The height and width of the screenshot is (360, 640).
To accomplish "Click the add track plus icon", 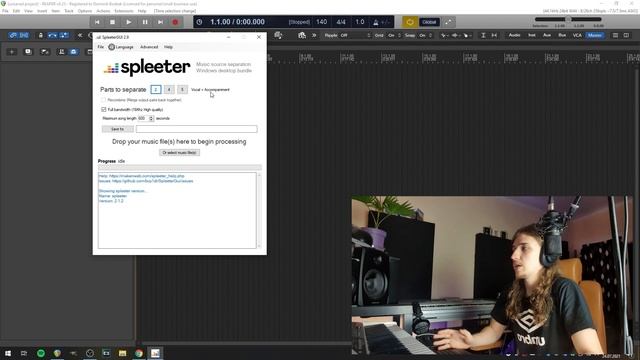I will [11, 52].
